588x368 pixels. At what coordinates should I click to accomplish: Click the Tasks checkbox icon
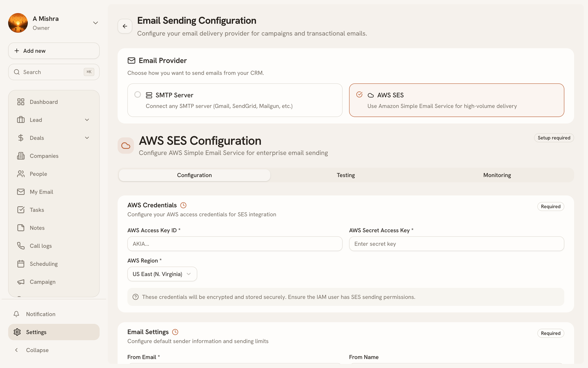point(21,210)
